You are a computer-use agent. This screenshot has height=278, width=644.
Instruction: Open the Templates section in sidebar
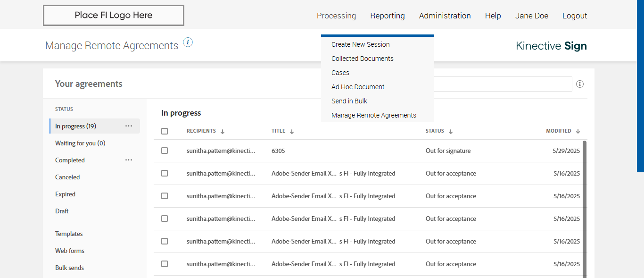point(69,234)
